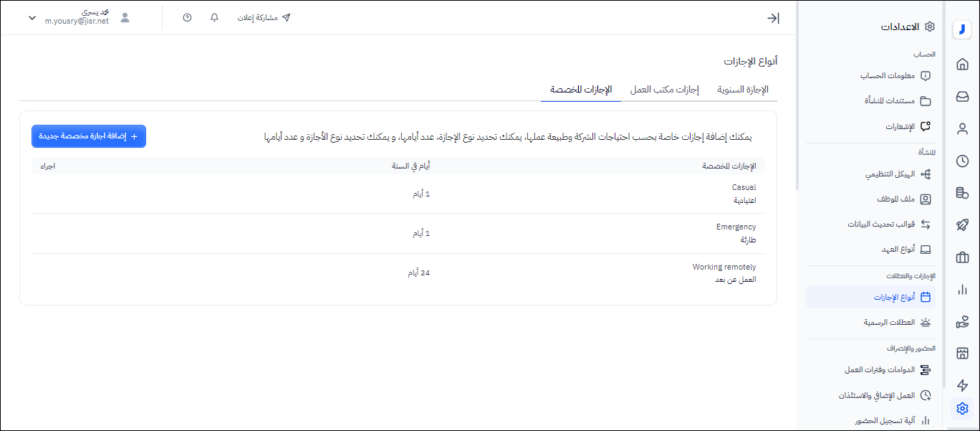Click the rocket icon in the sidebar
Viewport: 980px width, 431px height.
(962, 225)
